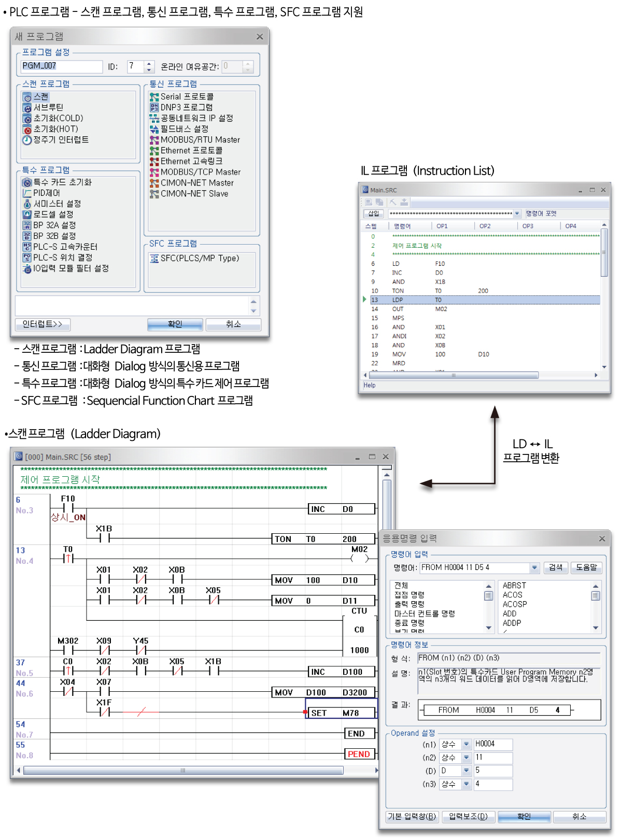Confirm 응용명령 입력 dialog with 확인
Image resolution: width=622 pixels, height=840 pixels.
coord(524,817)
